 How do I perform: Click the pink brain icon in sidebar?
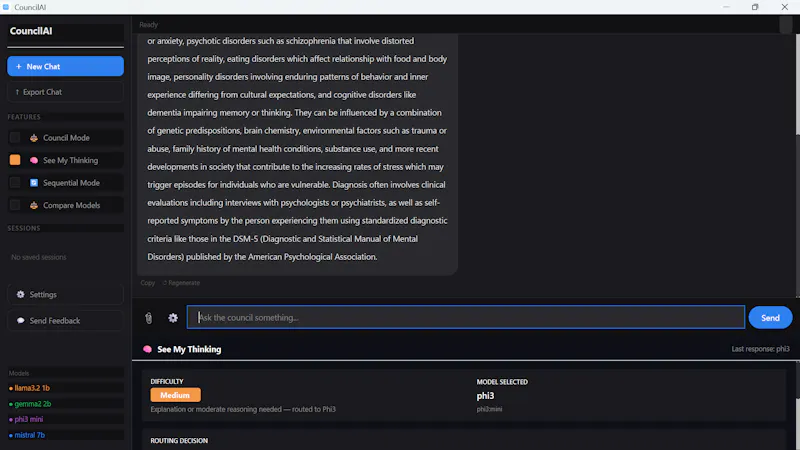click(x=34, y=160)
